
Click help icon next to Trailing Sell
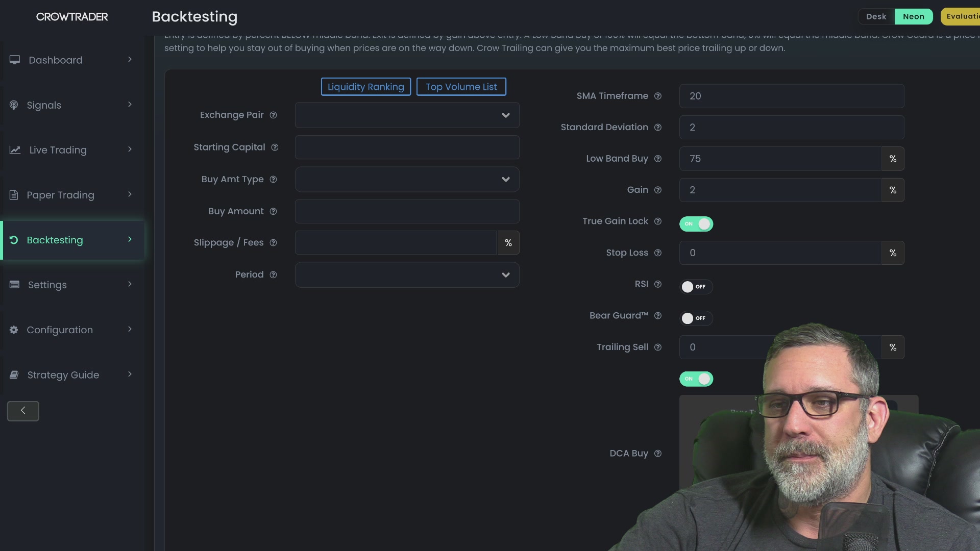pos(658,347)
